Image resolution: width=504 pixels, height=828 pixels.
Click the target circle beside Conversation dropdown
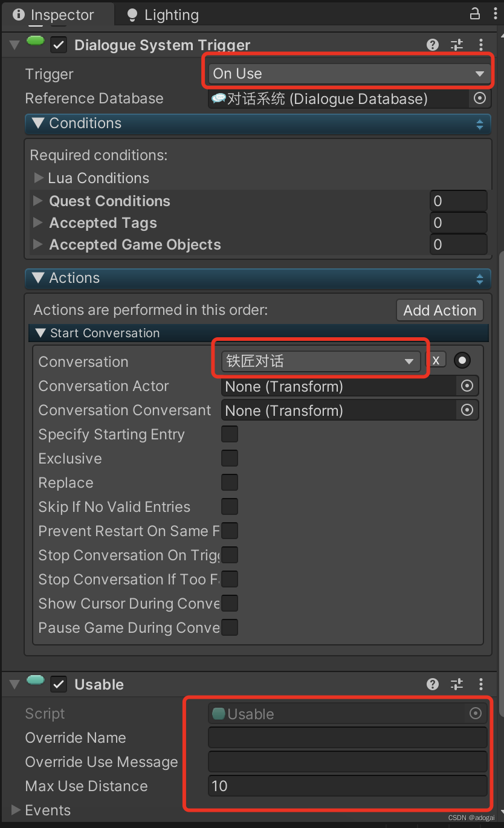tap(462, 360)
